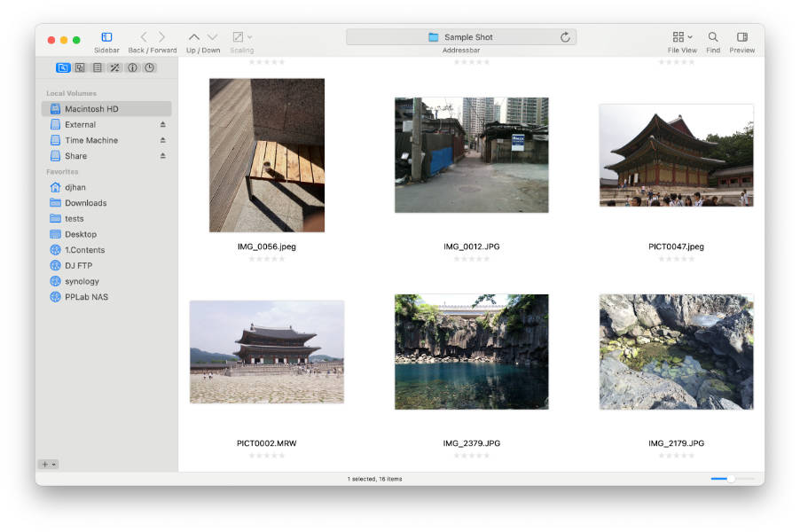Open the Find search tool

(x=713, y=37)
